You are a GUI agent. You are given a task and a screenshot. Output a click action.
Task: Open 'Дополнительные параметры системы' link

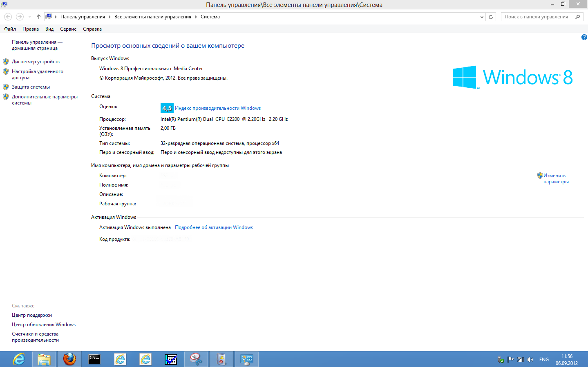45,100
